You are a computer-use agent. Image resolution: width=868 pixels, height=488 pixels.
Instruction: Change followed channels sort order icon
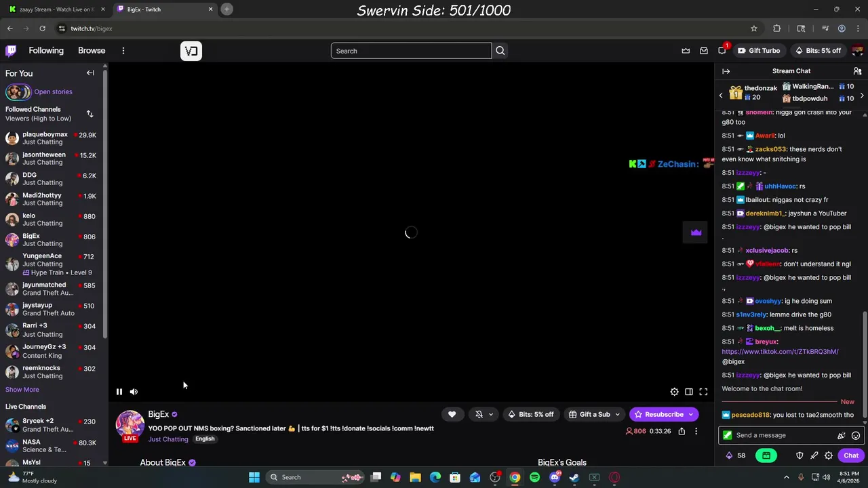pos(90,114)
